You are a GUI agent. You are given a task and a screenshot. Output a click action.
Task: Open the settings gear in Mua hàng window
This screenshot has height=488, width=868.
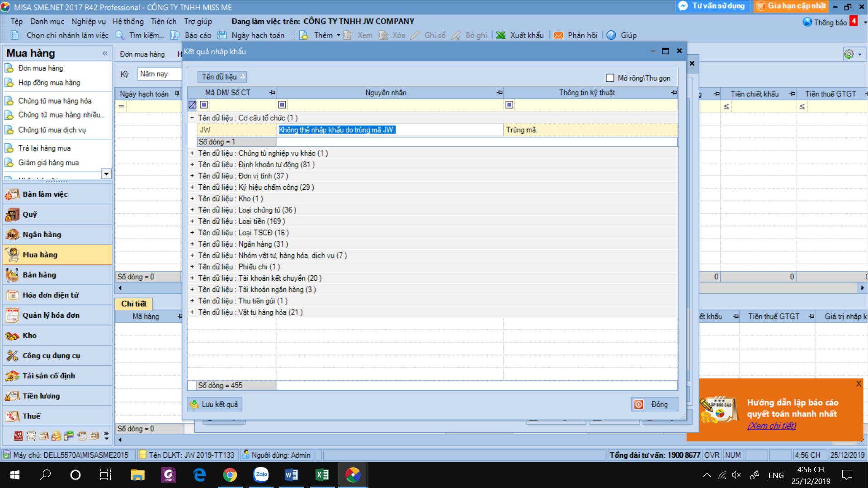(849, 54)
